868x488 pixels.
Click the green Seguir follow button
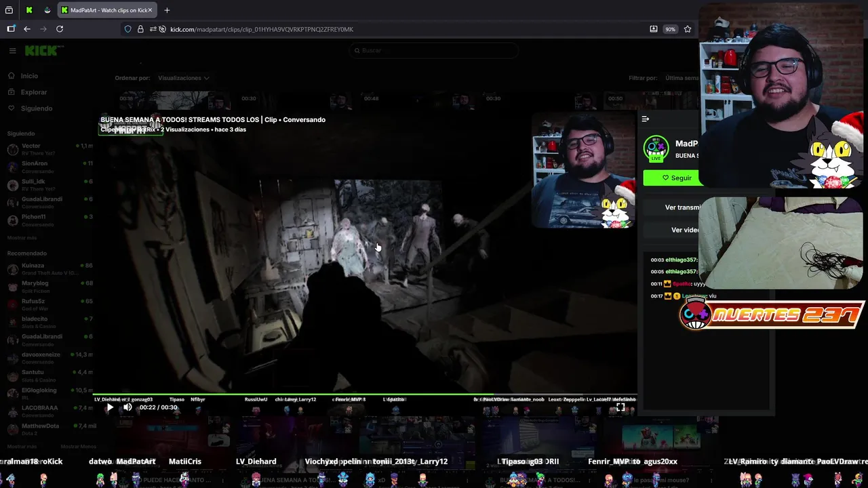coord(671,178)
